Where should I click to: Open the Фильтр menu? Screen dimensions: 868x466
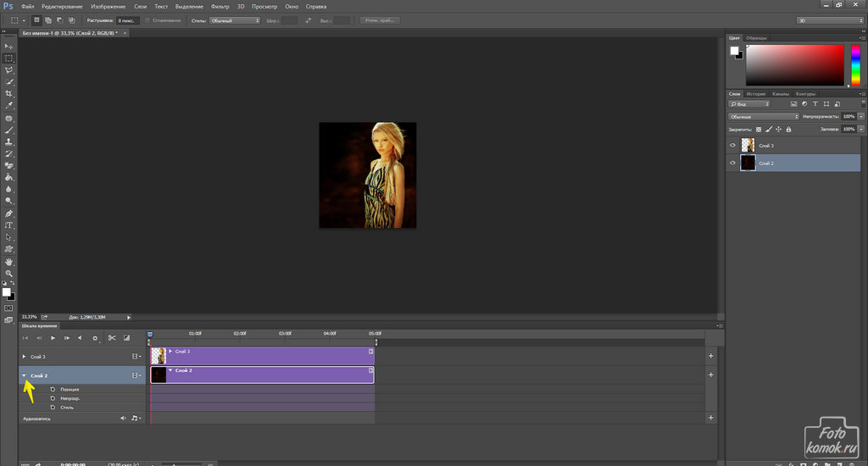pos(219,6)
